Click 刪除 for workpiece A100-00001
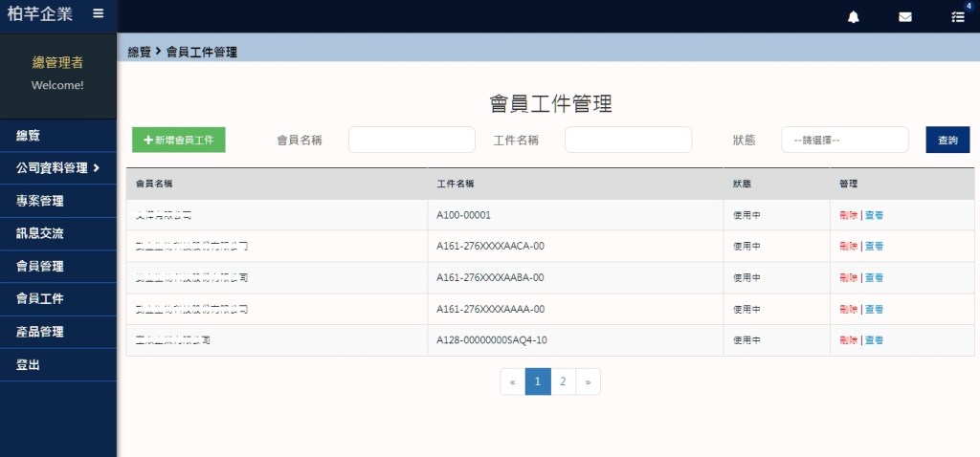This screenshot has width=980, height=457. (x=847, y=215)
